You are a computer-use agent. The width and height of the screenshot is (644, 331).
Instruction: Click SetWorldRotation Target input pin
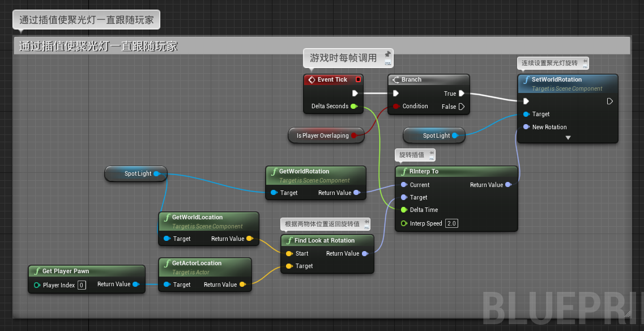(x=526, y=114)
